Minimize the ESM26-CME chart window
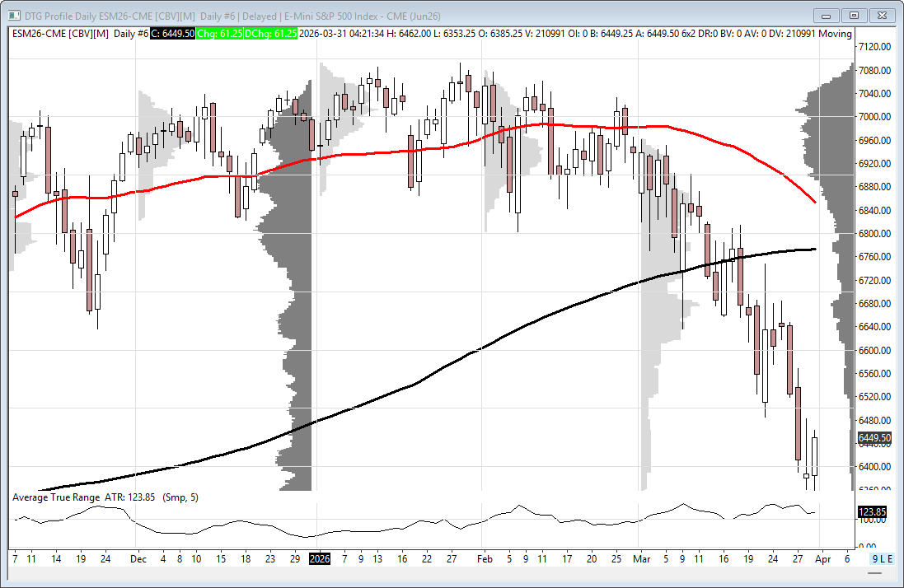The image size is (904, 588). coord(828,15)
